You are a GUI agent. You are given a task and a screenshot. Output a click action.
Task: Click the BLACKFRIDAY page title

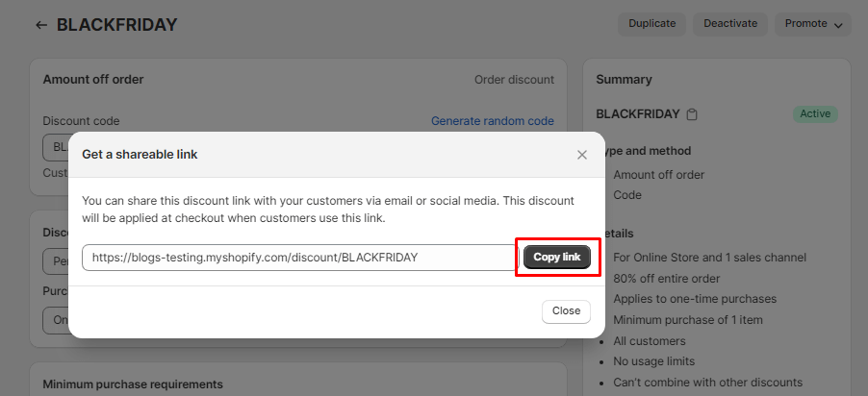coord(116,25)
